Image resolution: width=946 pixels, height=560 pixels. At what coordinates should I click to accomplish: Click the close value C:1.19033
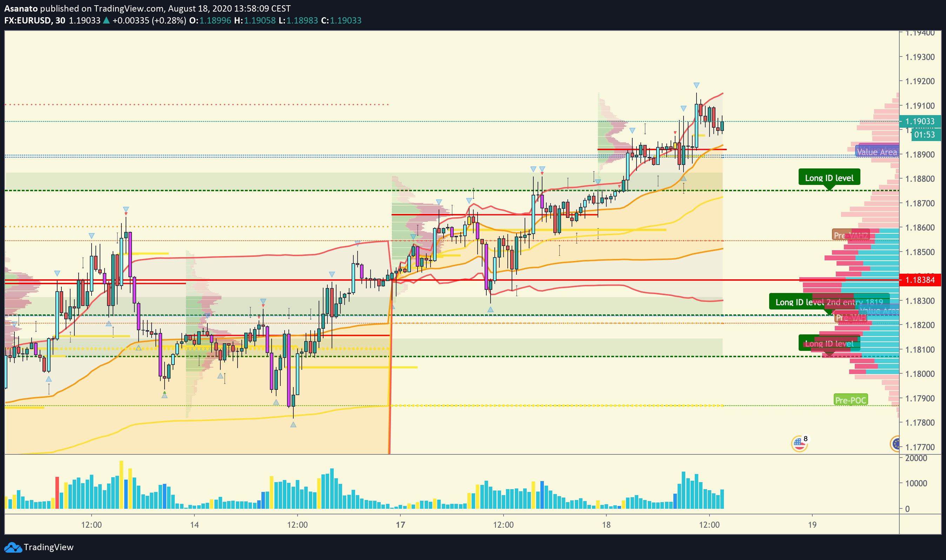point(341,20)
